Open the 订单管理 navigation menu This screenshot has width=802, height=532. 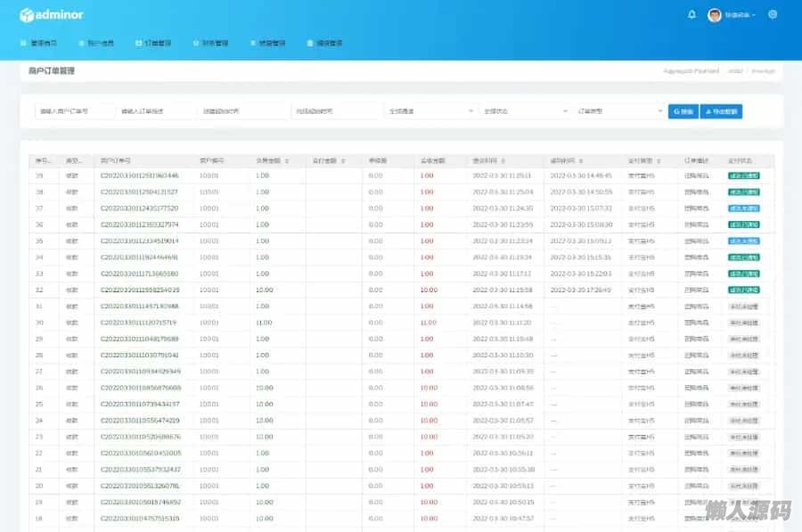pyautogui.click(x=153, y=43)
